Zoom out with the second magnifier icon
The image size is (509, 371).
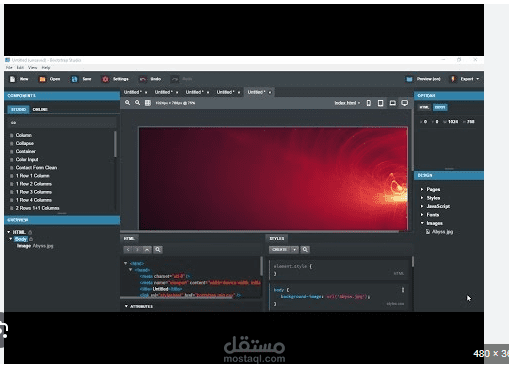coord(137,103)
